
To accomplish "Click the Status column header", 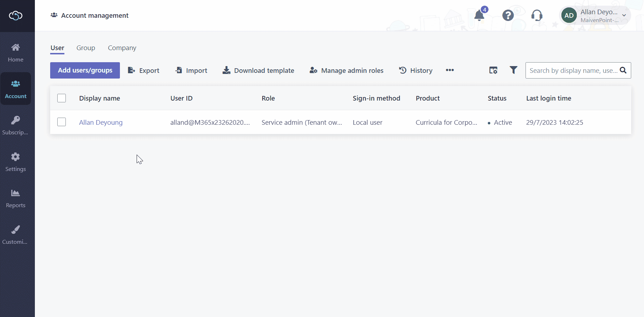I will 497,98.
